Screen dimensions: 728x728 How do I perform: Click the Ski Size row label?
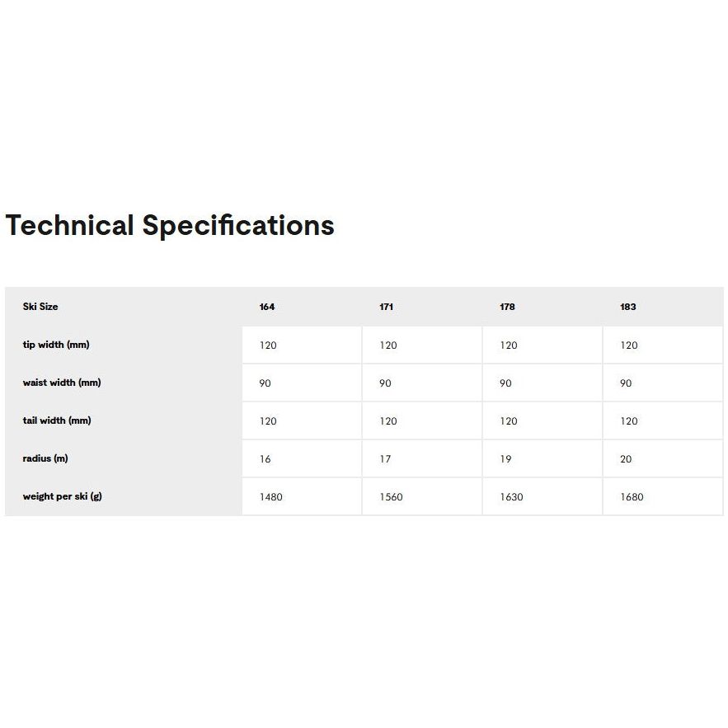click(40, 307)
